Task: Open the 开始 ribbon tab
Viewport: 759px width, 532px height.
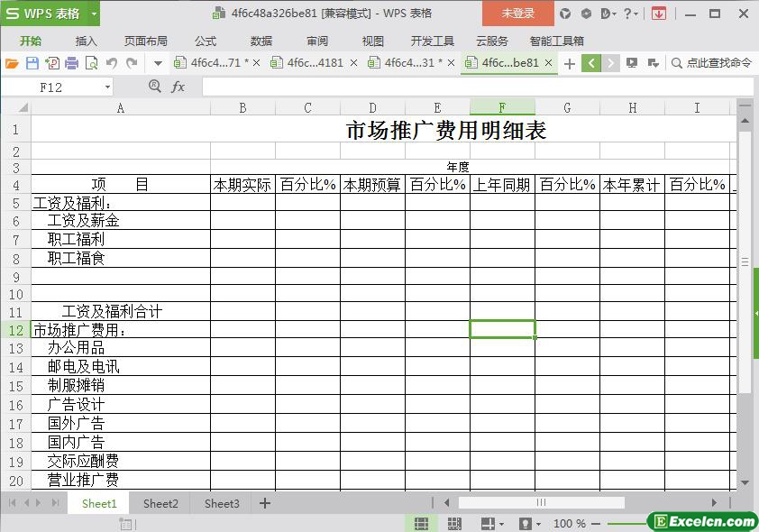Action: (x=31, y=41)
